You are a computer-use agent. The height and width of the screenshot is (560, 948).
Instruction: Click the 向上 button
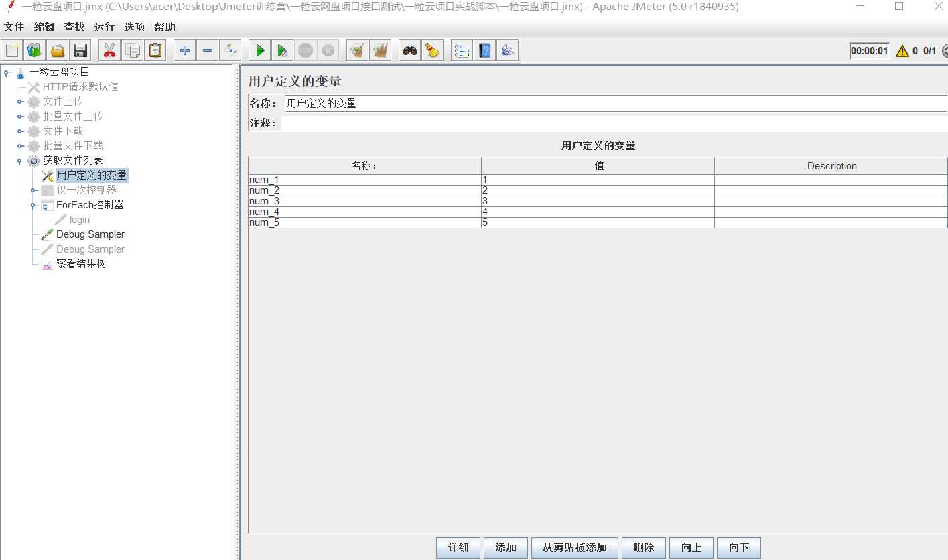coord(691,548)
